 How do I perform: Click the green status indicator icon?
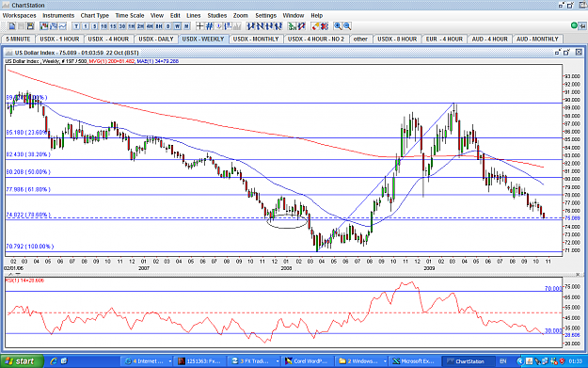click(574, 25)
